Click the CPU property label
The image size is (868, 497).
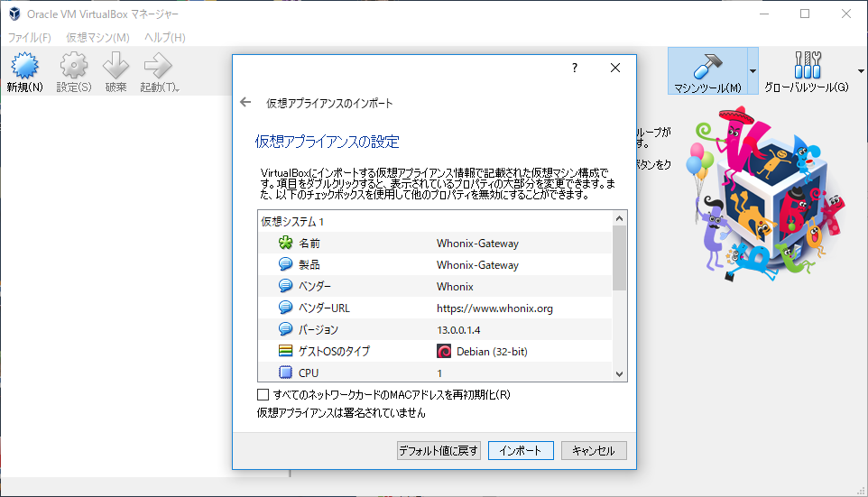(x=309, y=373)
